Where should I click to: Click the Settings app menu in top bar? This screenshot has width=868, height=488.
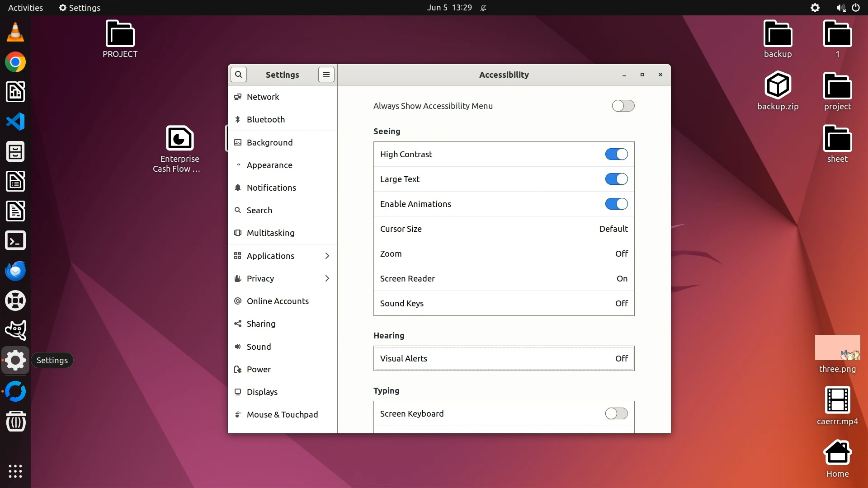tap(80, 8)
